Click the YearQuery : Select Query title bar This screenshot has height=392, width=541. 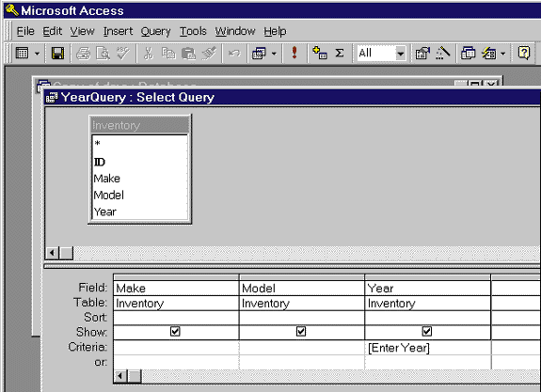pos(293,97)
